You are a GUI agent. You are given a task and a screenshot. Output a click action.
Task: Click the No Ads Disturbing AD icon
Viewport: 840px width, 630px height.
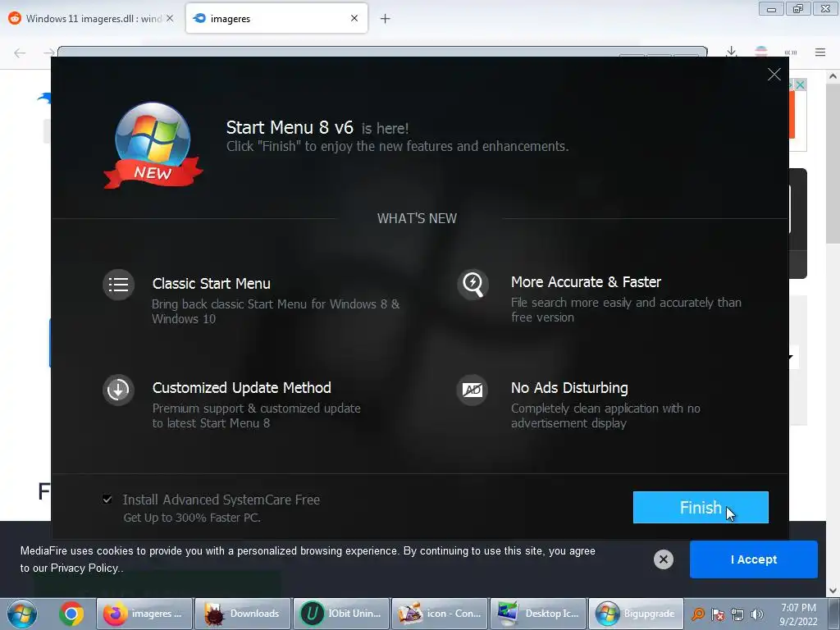point(472,390)
